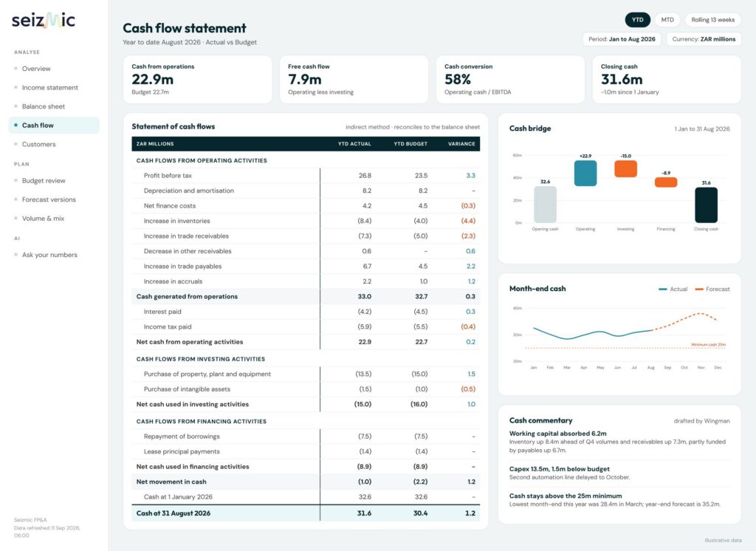Click the Cash from operations card

198,79
